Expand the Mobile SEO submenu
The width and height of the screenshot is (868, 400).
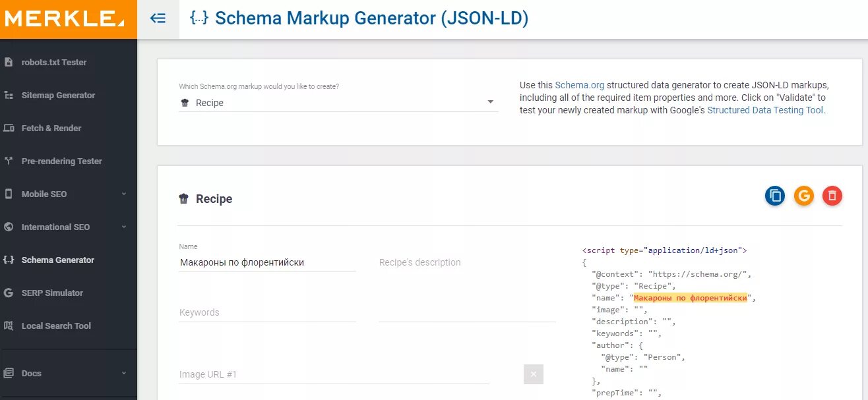coord(123,194)
